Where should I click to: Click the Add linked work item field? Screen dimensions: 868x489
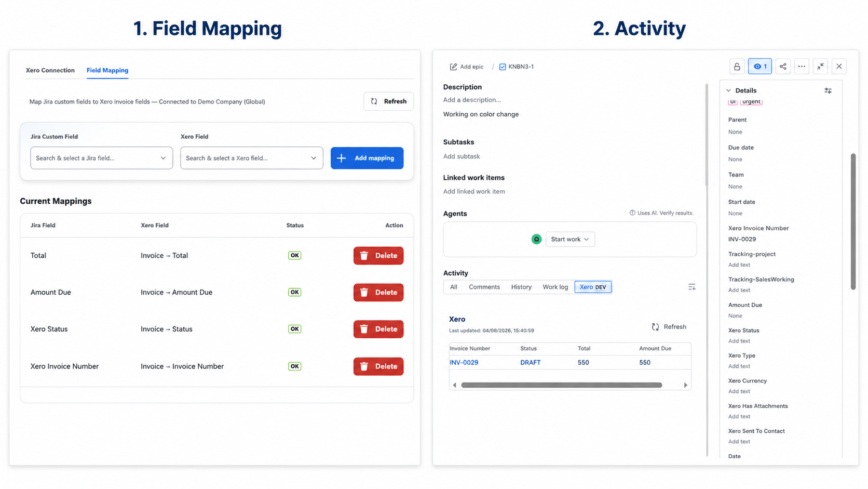pyautogui.click(x=474, y=191)
